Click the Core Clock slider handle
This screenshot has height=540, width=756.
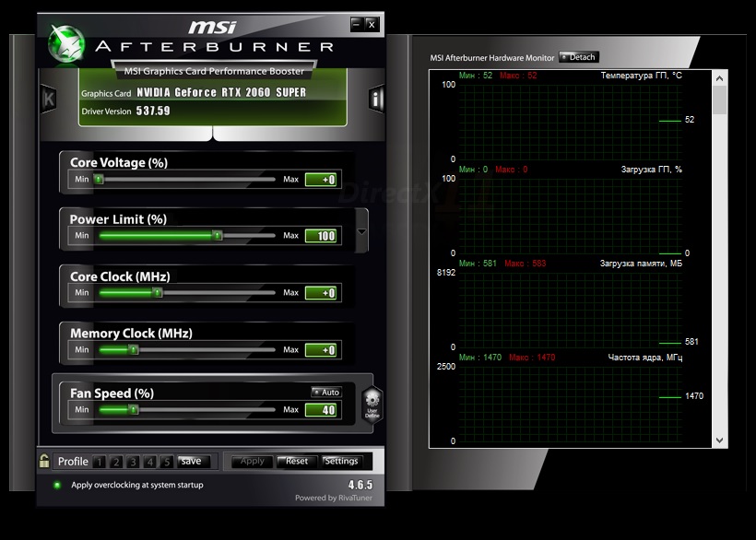(x=157, y=292)
